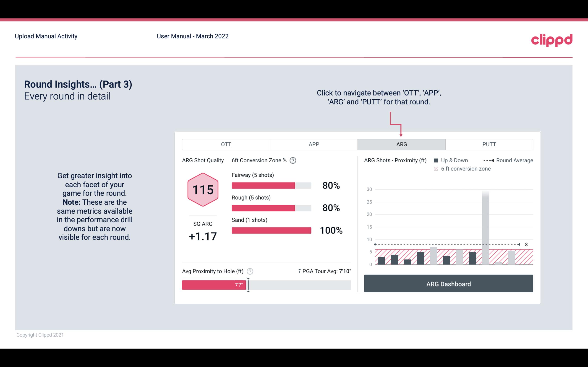
Task: Click the help icon next to Avg Proximity
Action: [x=251, y=271]
